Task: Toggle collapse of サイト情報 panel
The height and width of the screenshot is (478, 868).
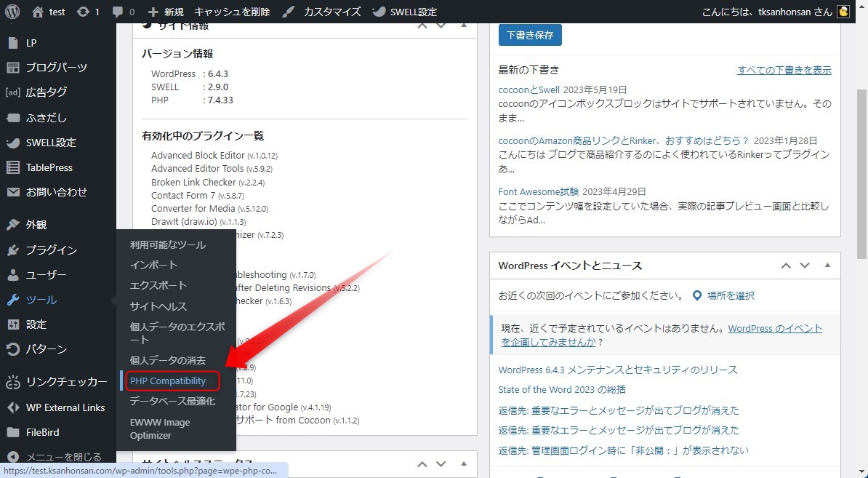Action: click(463, 25)
